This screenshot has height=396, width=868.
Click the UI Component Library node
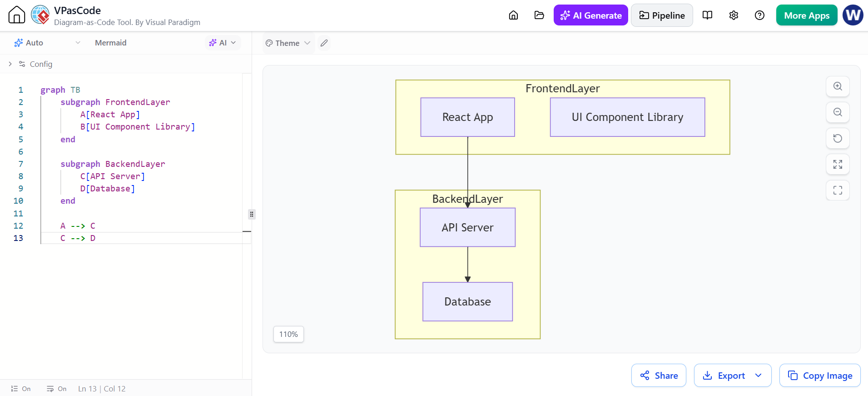[x=627, y=117]
